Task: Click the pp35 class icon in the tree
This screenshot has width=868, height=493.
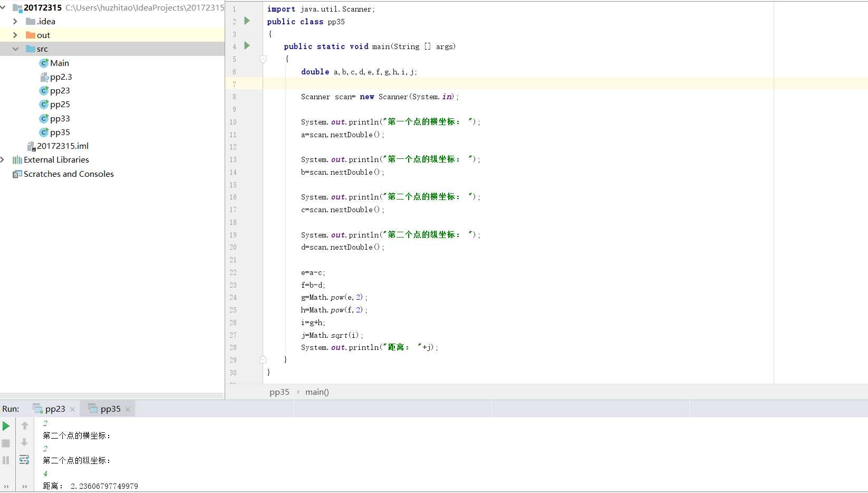Action: tap(44, 132)
